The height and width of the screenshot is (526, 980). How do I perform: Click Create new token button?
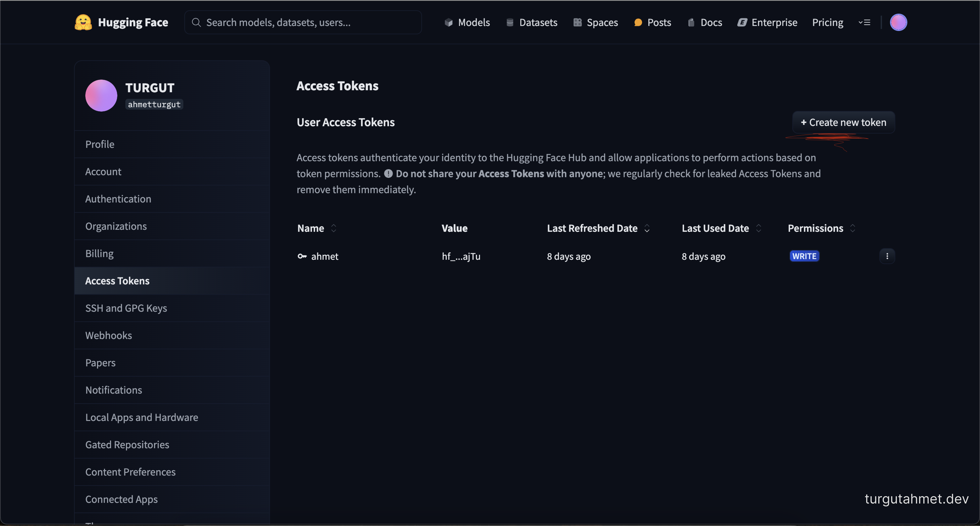tap(843, 122)
